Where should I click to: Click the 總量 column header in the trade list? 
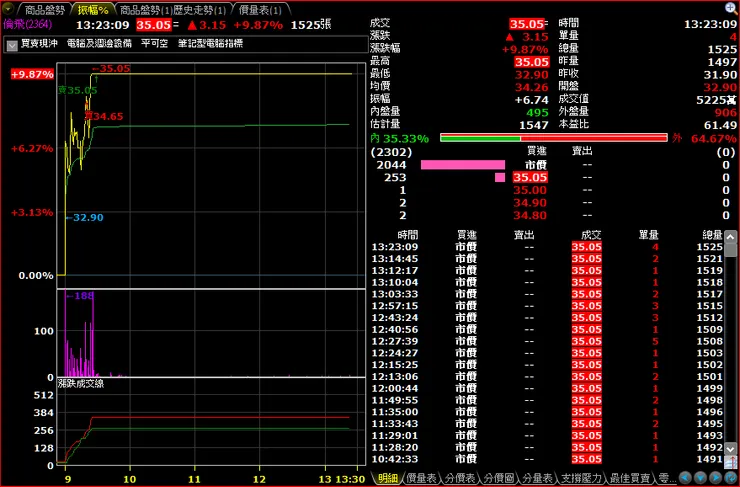(712, 235)
